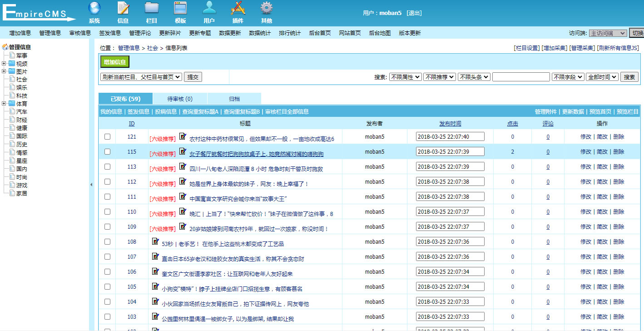The height and width of the screenshot is (331, 644).
Task: Open the 不限推荐 dropdown
Action: [x=439, y=77]
